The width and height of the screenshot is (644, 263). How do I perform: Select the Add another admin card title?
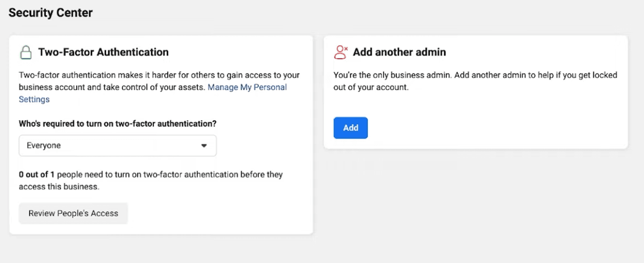point(399,52)
